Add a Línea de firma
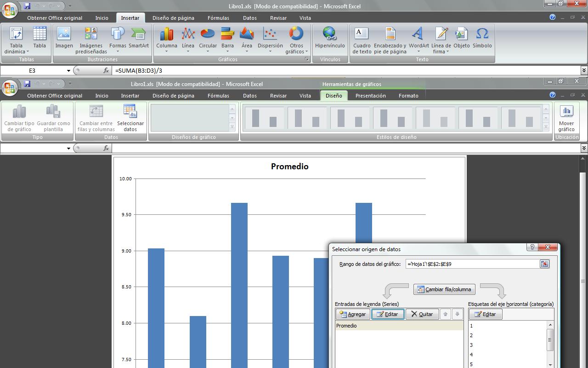The image size is (588, 368). [441, 40]
